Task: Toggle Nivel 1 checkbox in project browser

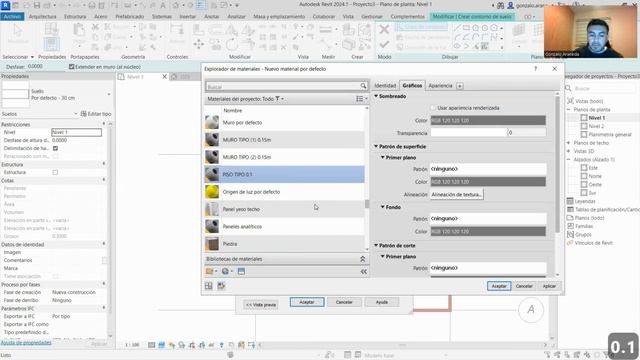Action: point(584,118)
